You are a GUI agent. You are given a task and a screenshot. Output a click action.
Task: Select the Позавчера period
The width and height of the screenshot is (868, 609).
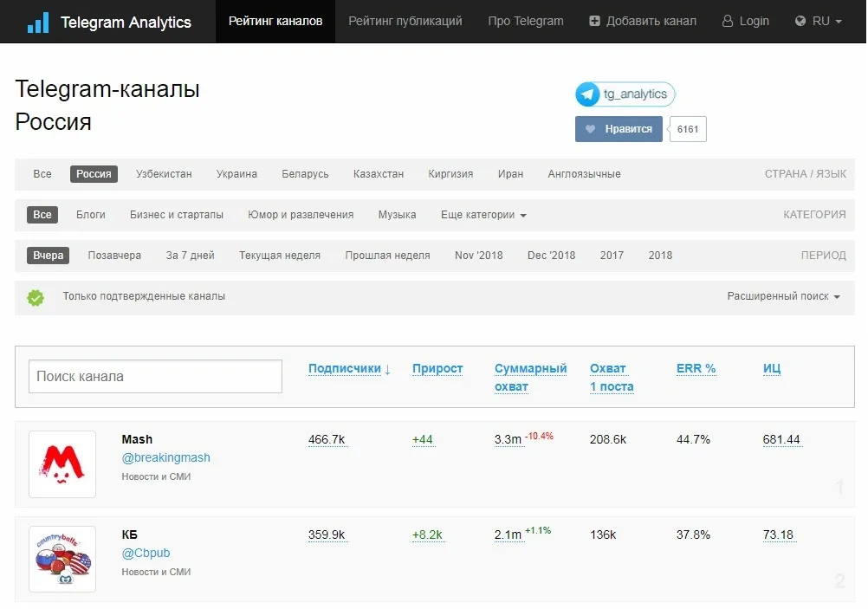(x=114, y=256)
